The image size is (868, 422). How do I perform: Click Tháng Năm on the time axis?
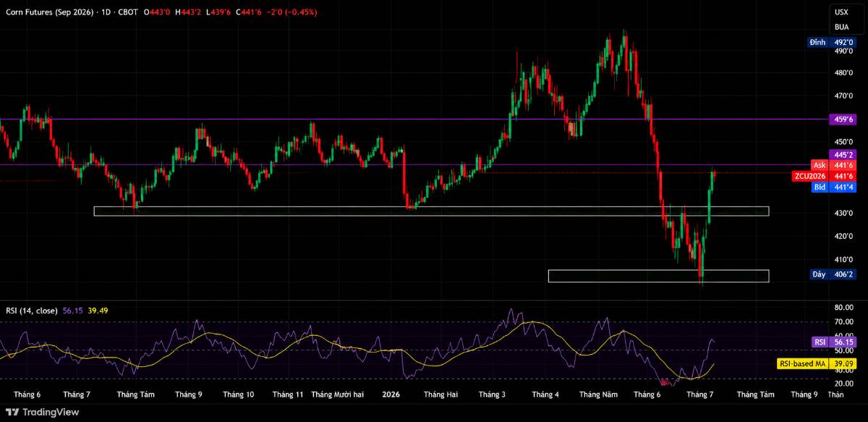point(598,394)
